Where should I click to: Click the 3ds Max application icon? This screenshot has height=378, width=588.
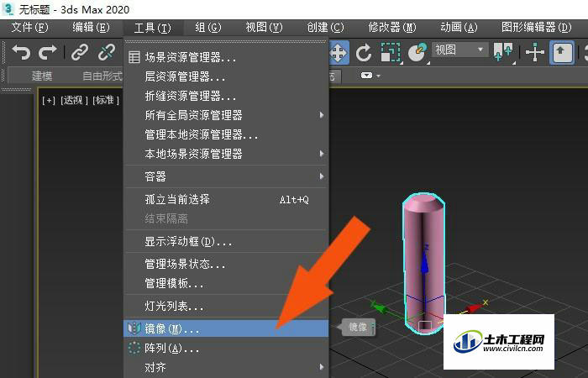tap(8, 9)
